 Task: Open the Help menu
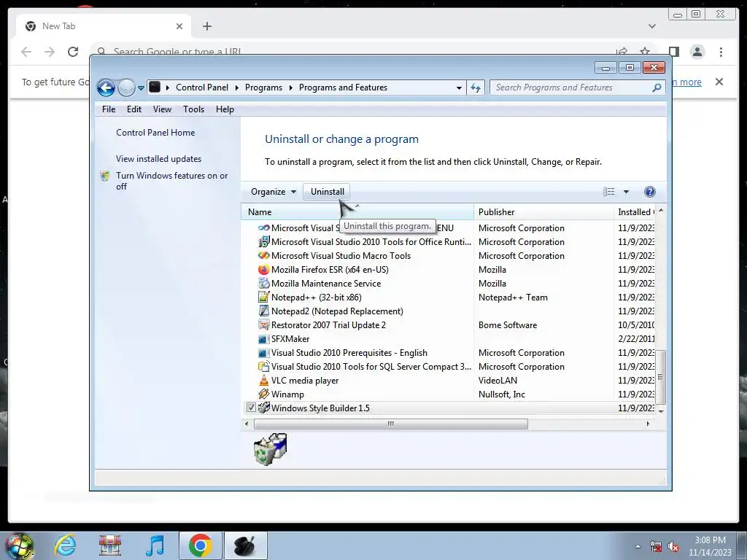coord(225,109)
